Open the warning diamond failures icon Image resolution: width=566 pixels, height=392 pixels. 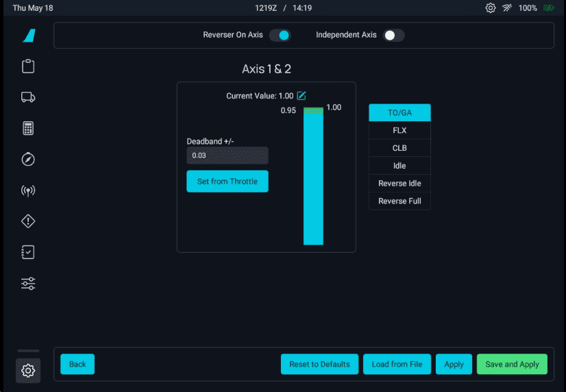click(x=28, y=221)
